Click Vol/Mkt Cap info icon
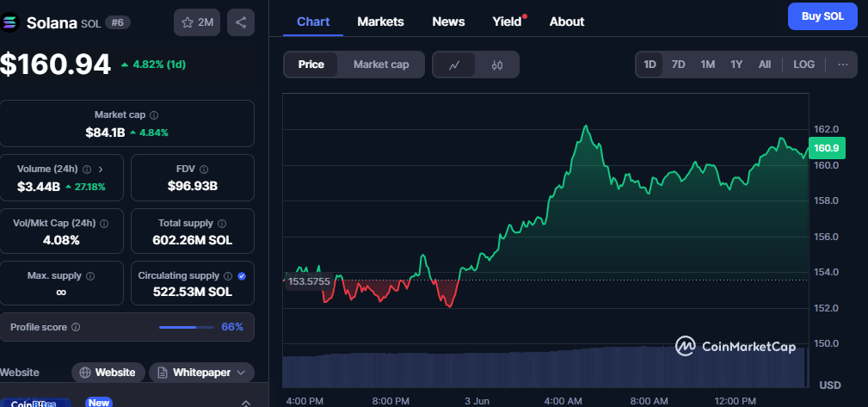 (104, 223)
